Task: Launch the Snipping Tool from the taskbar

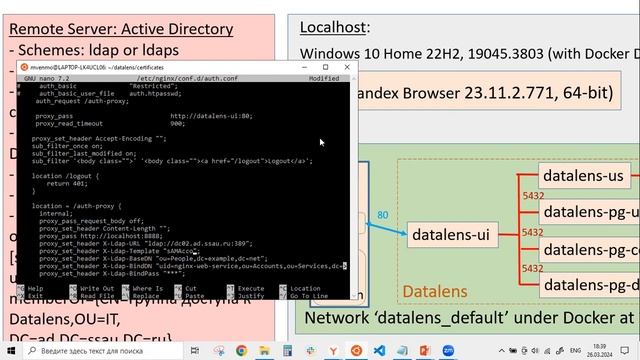Action: click(219, 351)
